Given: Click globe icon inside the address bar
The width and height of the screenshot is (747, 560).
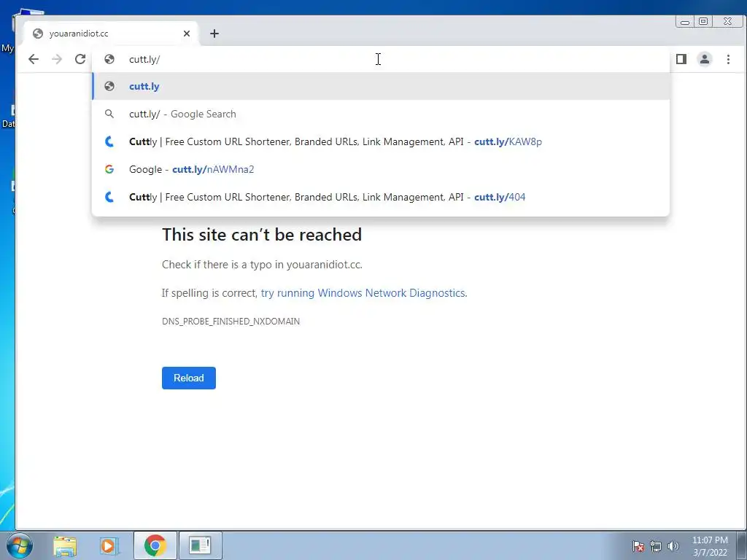Looking at the screenshot, I should (109, 59).
